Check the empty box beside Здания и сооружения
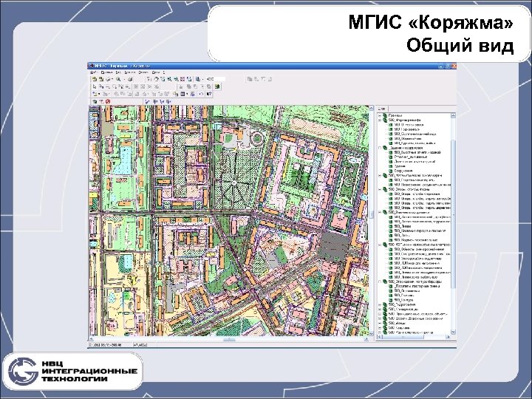The width and height of the screenshot is (532, 399). [x=380, y=148]
